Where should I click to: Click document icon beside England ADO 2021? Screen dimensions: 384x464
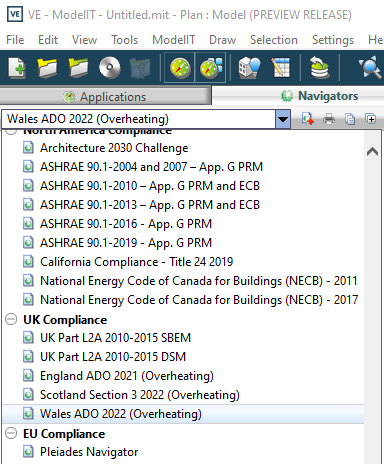pos(28,375)
